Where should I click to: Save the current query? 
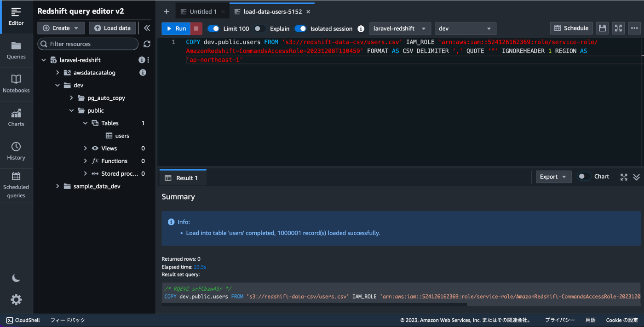click(x=602, y=28)
